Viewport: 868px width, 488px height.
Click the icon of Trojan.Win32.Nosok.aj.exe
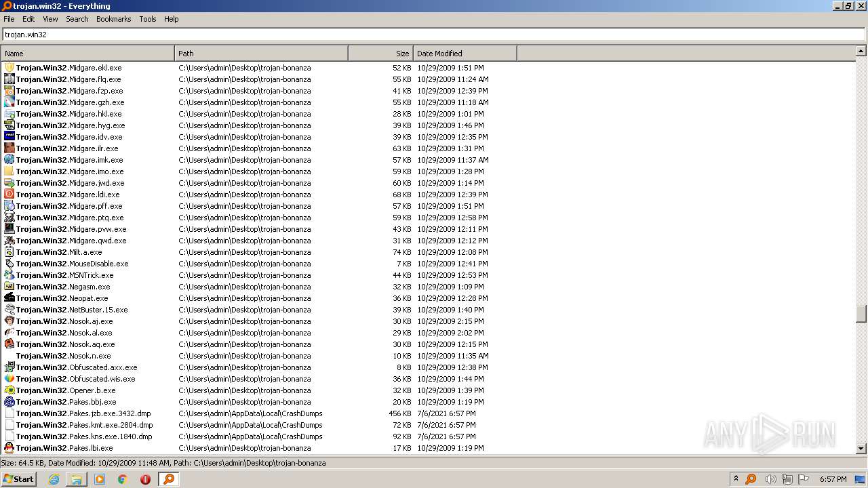(x=9, y=321)
